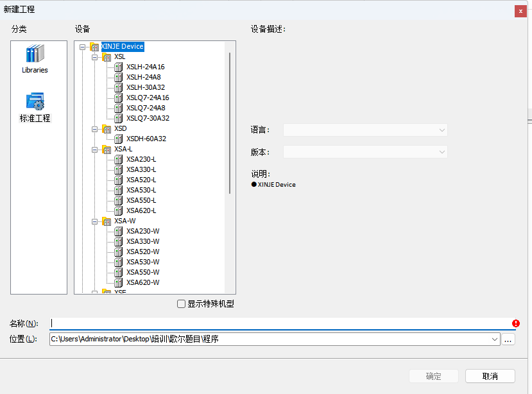
Task: Select XSA550-W in device tree
Action: (143, 272)
